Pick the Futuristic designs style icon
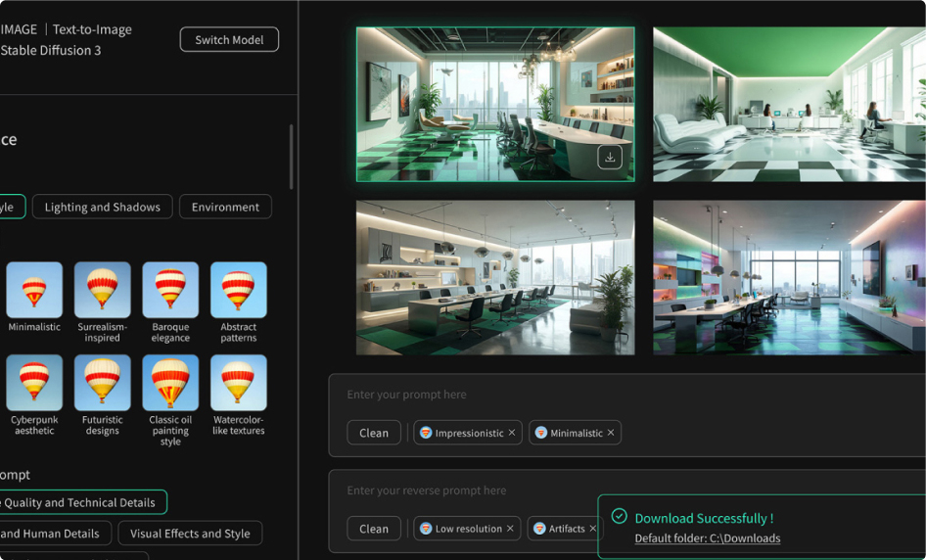The height and width of the screenshot is (560, 926). point(102,383)
